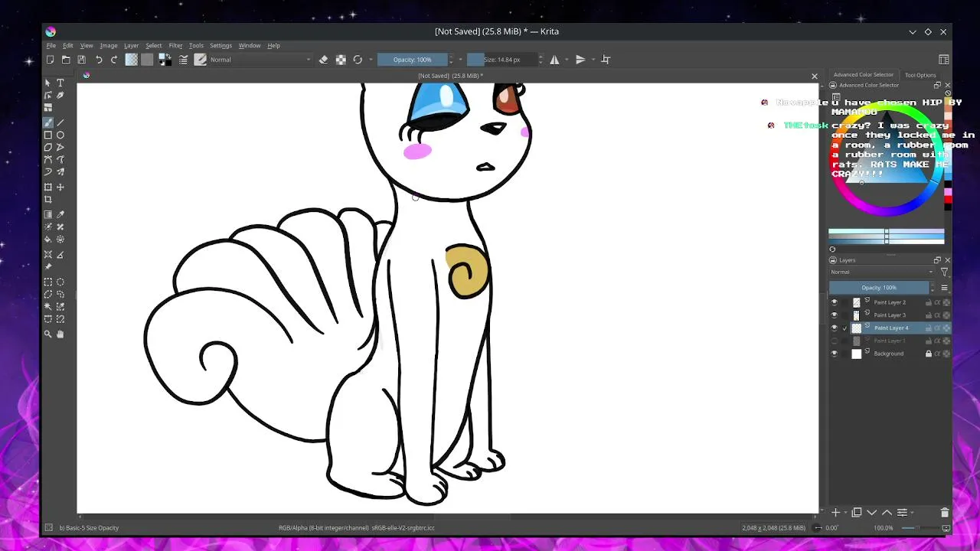Select the Pan hand tool

pos(60,334)
